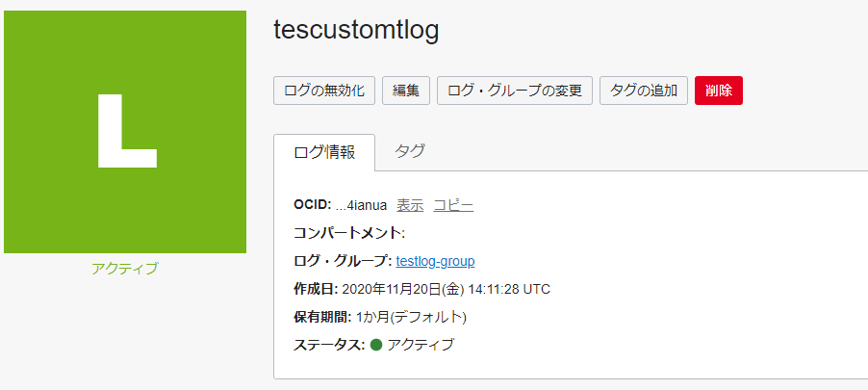Click the red 削除 delete button
This screenshot has width=868, height=390.
718,91
